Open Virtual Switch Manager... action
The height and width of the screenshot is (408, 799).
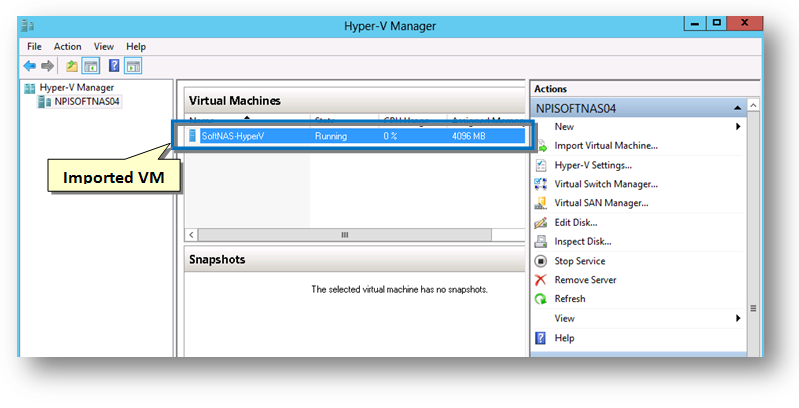pyautogui.click(x=606, y=184)
